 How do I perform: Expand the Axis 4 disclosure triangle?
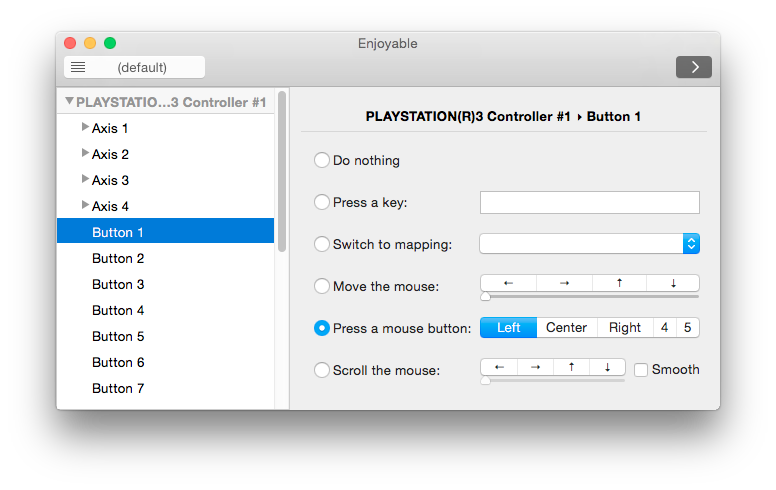85,205
